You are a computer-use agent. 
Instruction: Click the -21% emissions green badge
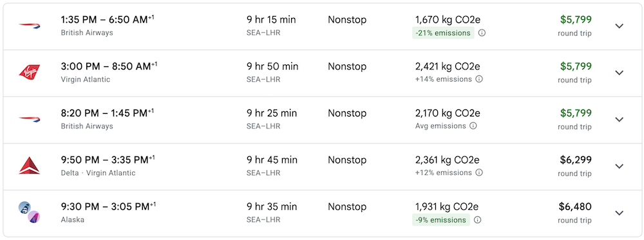(443, 33)
